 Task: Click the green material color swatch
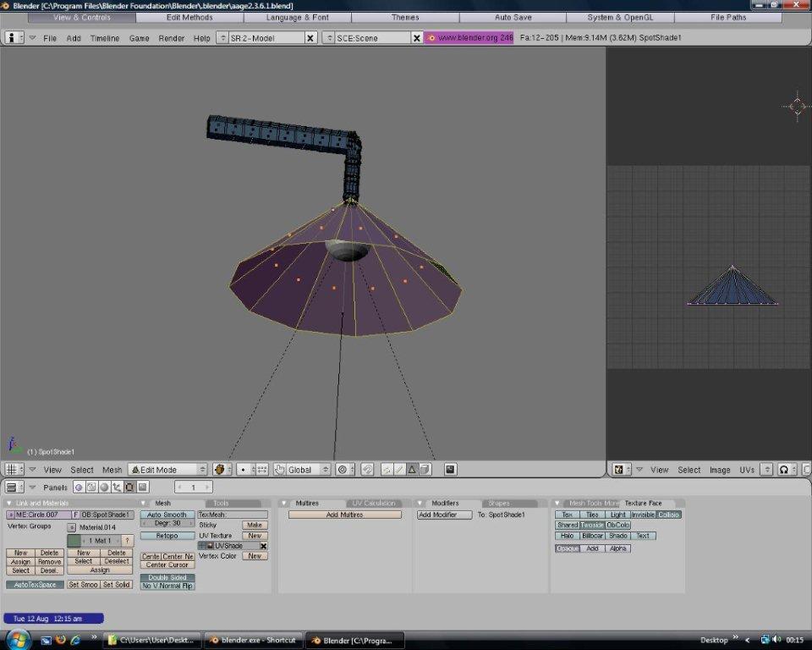(x=74, y=541)
